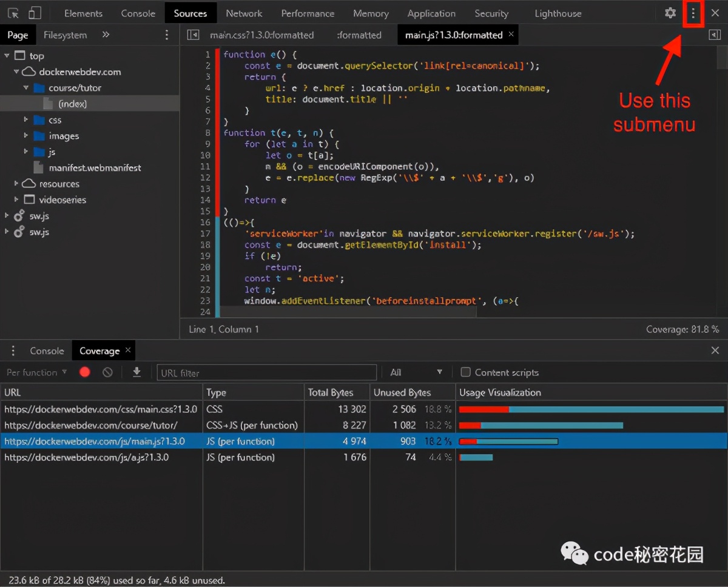728x587 pixels.
Task: Switch to the Network panel
Action: click(244, 13)
